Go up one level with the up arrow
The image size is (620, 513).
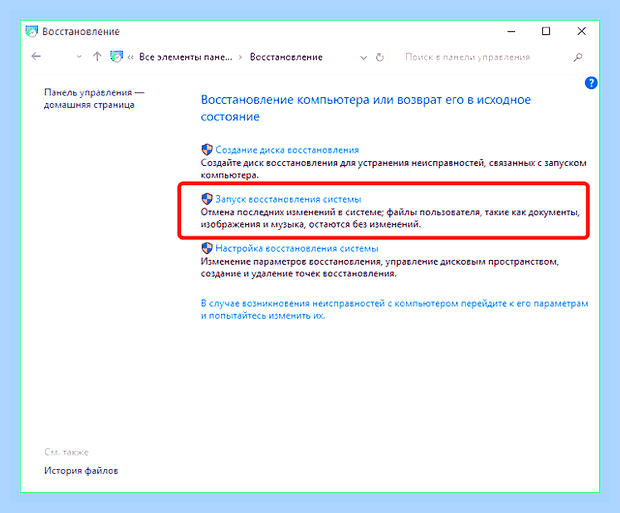pos(97,57)
